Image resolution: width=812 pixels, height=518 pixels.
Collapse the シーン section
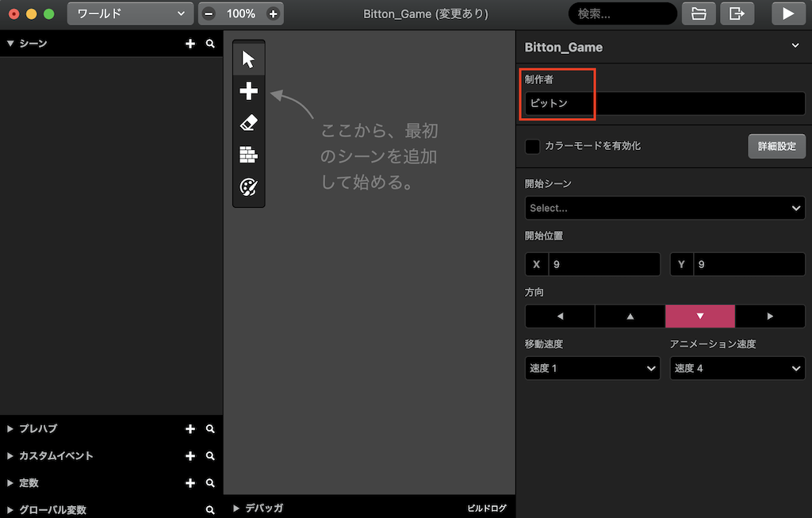pyautogui.click(x=10, y=44)
